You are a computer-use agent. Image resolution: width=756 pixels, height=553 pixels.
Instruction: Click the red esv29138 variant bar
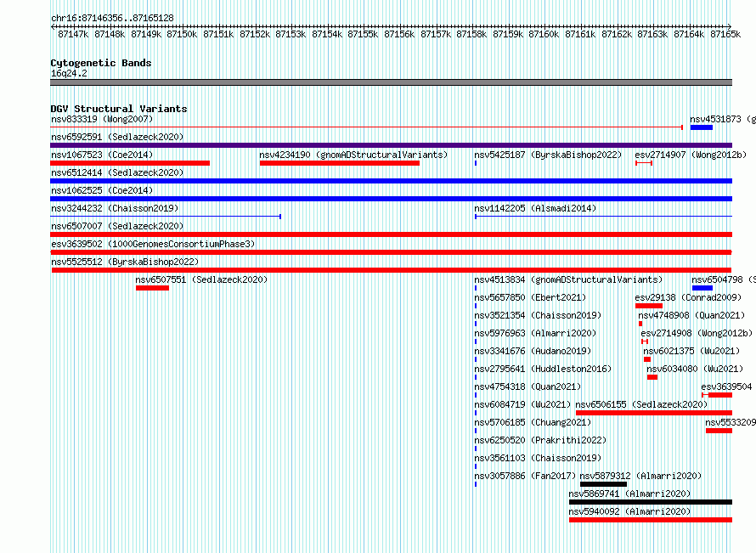(x=649, y=306)
